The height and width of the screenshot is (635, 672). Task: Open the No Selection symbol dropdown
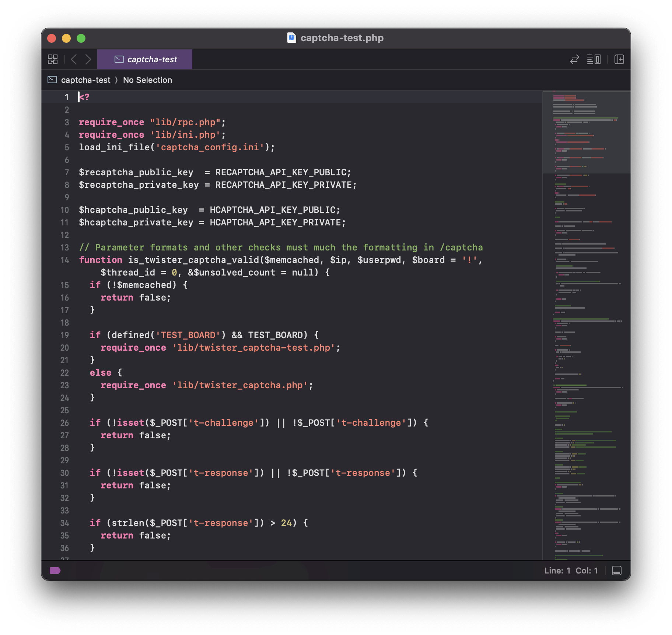point(147,80)
